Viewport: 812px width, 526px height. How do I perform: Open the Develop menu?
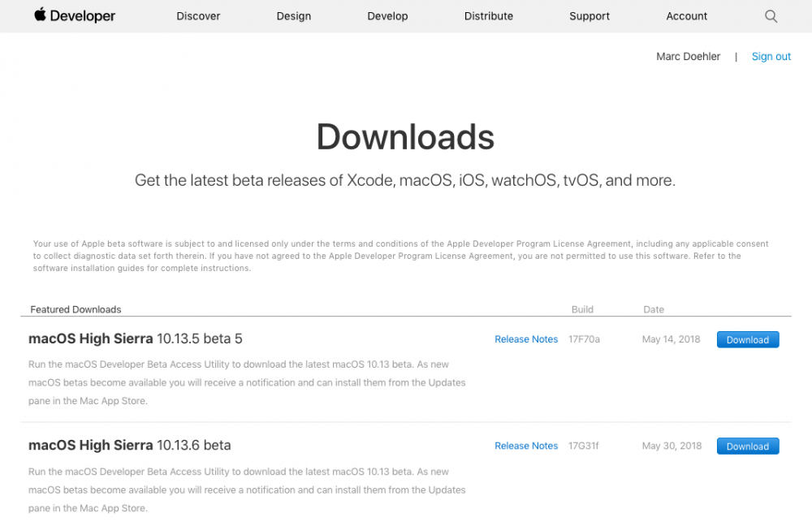(x=387, y=16)
